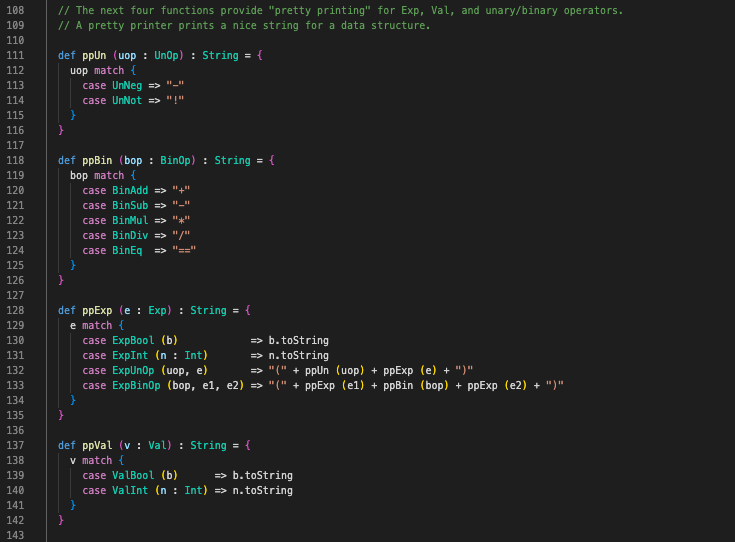This screenshot has width=735, height=542.
Task: Click the ExpInt case identifier
Action: [130, 355]
